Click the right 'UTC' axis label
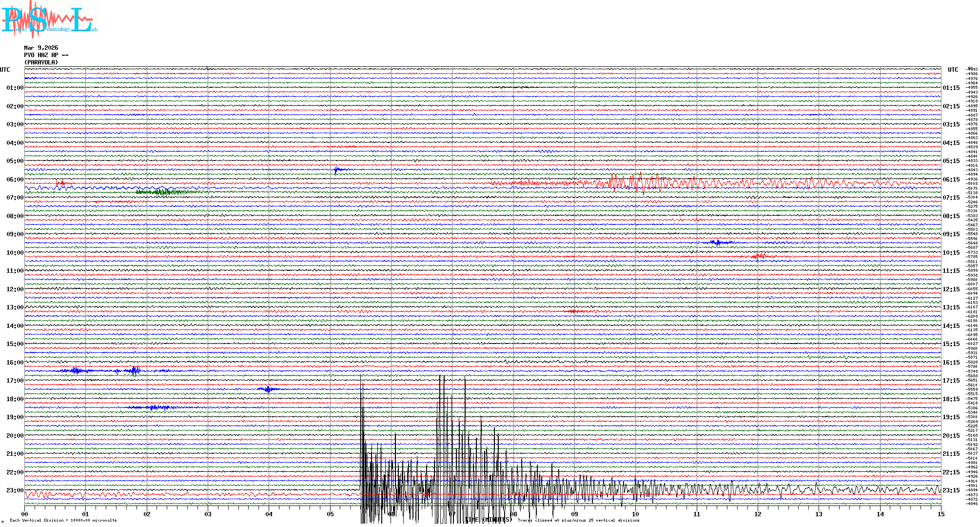 coord(953,70)
